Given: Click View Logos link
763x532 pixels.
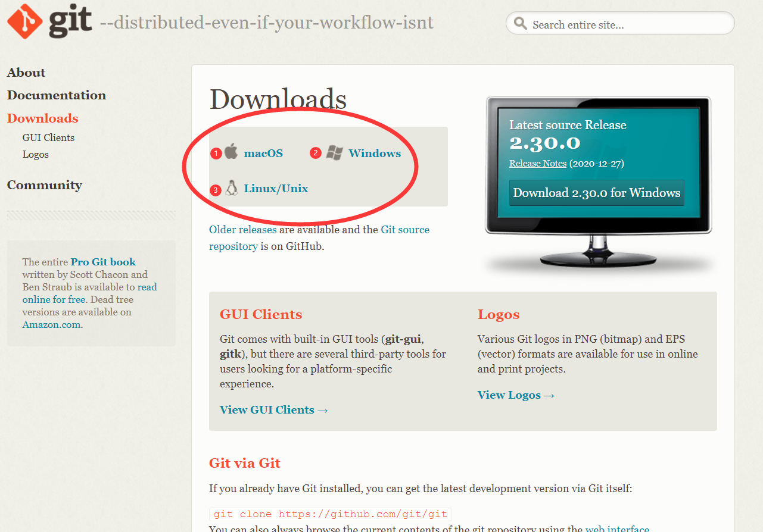Looking at the screenshot, I should 516,395.
